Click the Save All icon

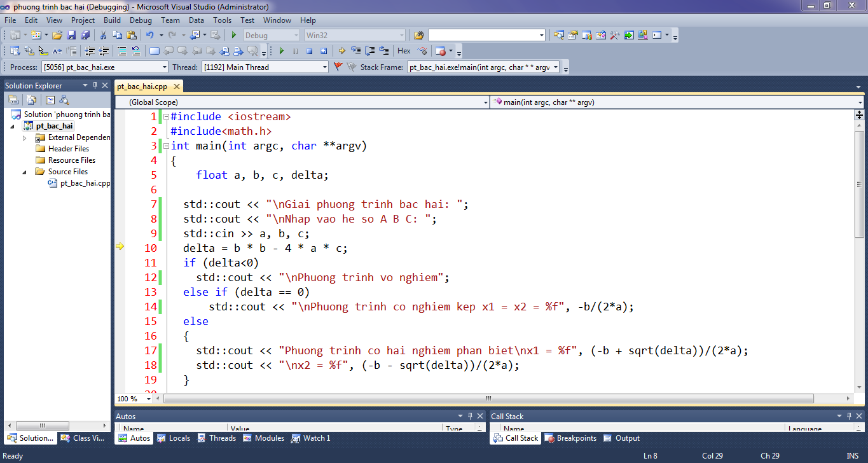click(85, 36)
